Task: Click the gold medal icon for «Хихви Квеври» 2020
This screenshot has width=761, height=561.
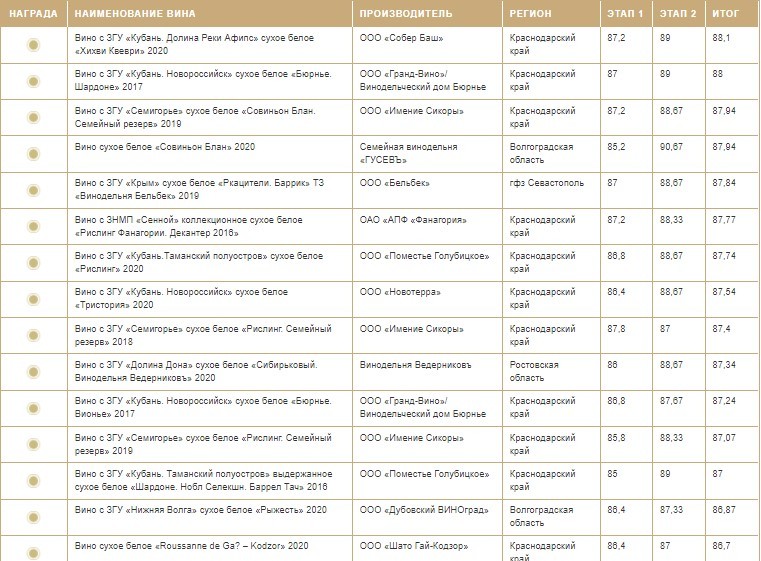Action: coord(33,45)
